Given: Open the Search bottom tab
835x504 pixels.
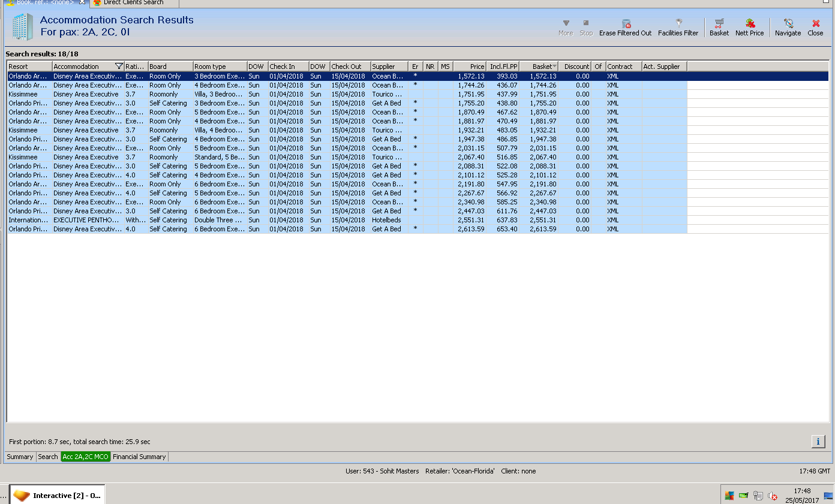Looking at the screenshot, I should pos(48,457).
